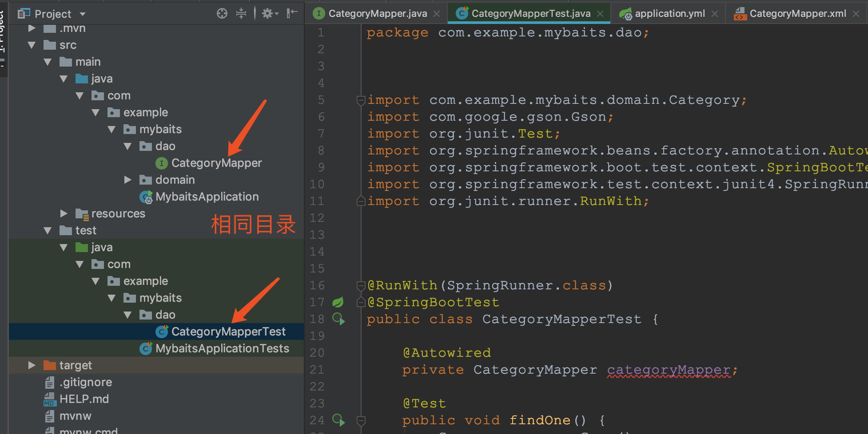Click the import com.google.gson.Gson line
The height and width of the screenshot is (434, 868).
click(x=490, y=117)
